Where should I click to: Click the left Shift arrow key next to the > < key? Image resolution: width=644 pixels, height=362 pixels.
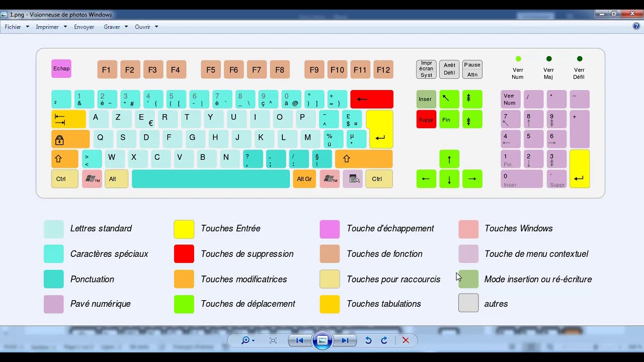coord(64,159)
